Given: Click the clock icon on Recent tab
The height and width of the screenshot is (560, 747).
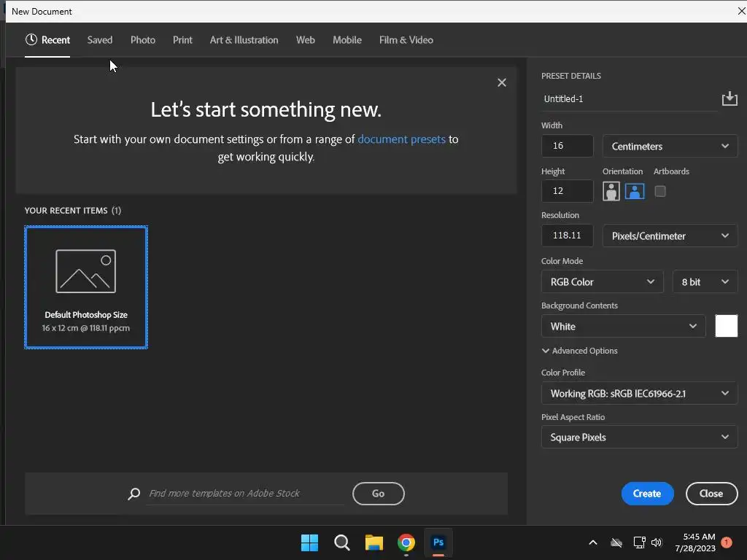Looking at the screenshot, I should click(31, 39).
